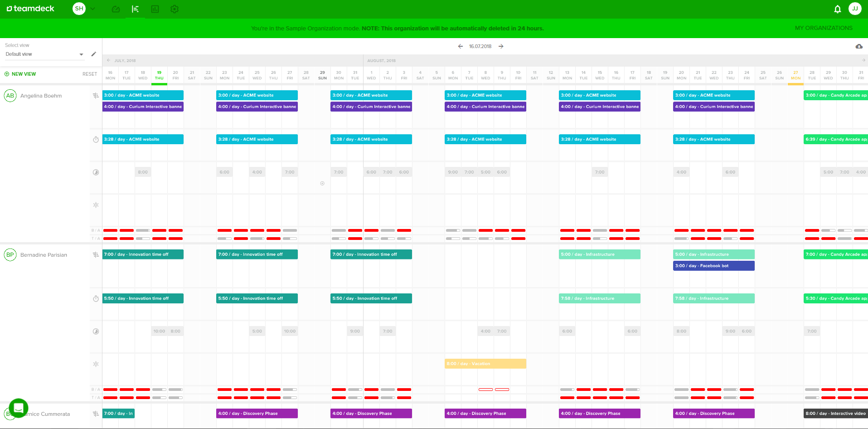Open the blue Facebook bot booking
868x429 pixels.
point(714,266)
